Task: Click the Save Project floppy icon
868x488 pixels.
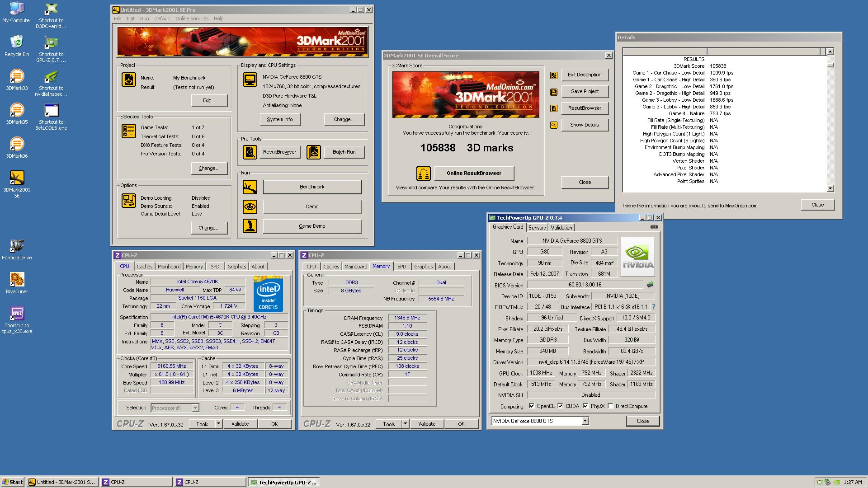Action: (554, 92)
